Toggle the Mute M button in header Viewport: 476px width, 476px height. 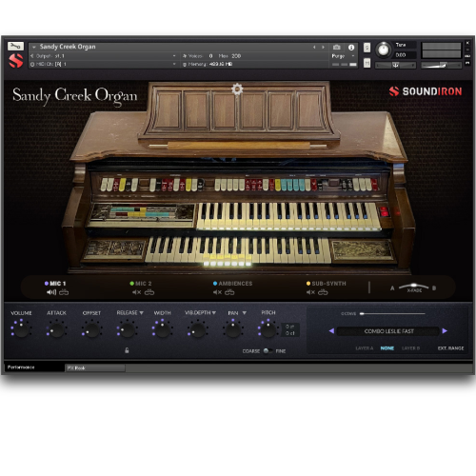tap(367, 63)
